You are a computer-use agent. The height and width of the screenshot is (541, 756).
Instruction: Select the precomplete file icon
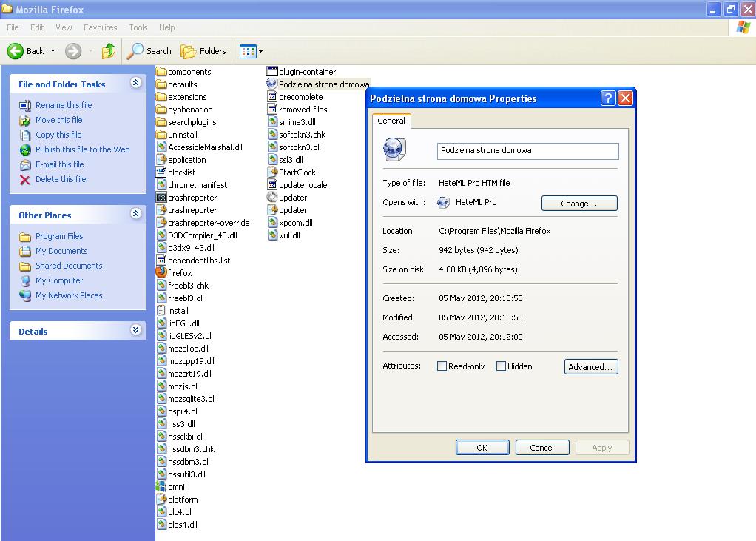click(x=272, y=96)
